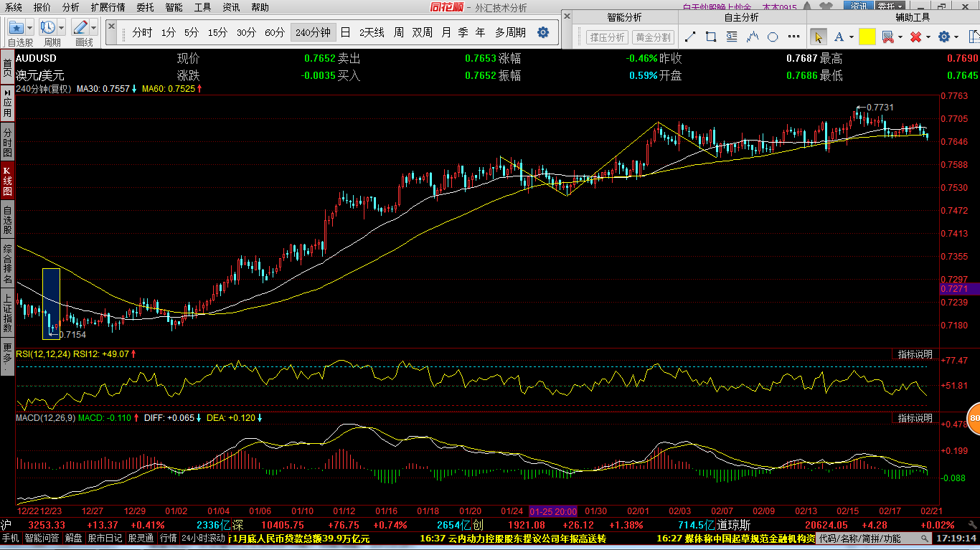Click the 周期 clock icon
The image size is (980, 550).
pyautogui.click(x=48, y=27)
